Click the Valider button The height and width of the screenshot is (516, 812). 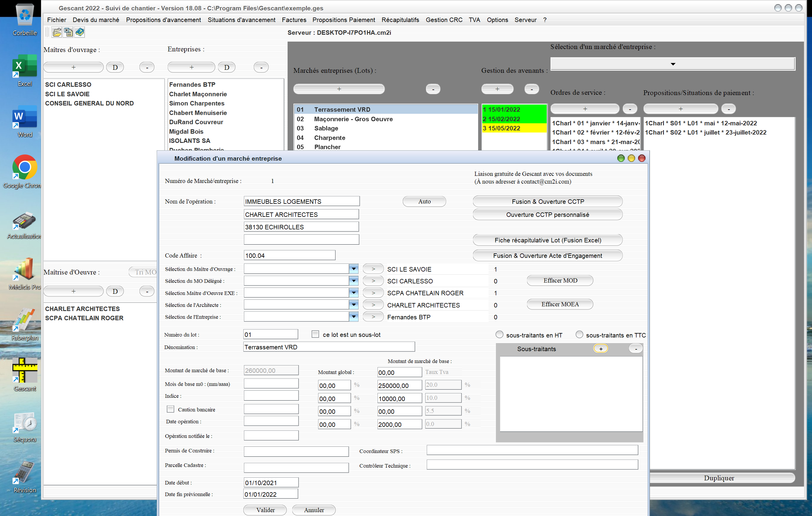coord(265,510)
